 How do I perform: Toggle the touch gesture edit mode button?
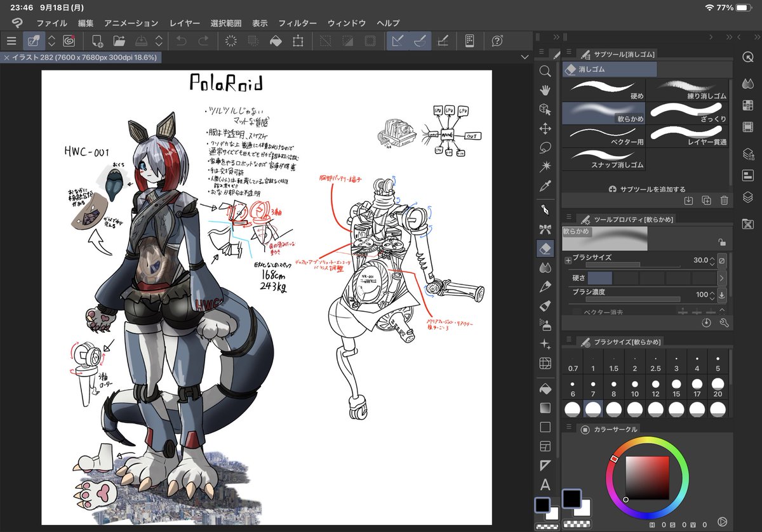34,41
